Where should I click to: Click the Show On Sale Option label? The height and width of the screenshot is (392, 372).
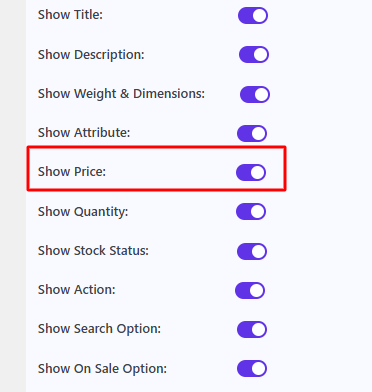pos(102,369)
